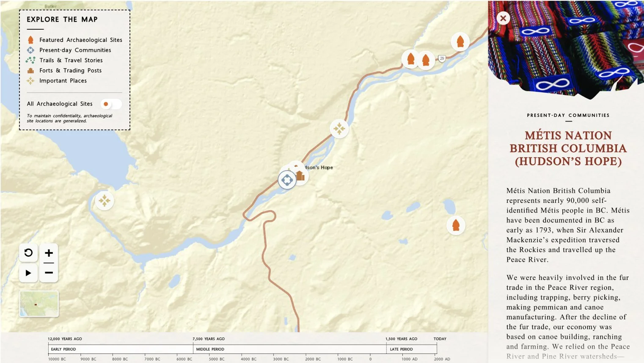644x363 pixels.
Task: Toggle the All Archaeological Sites switch
Action: [111, 104]
